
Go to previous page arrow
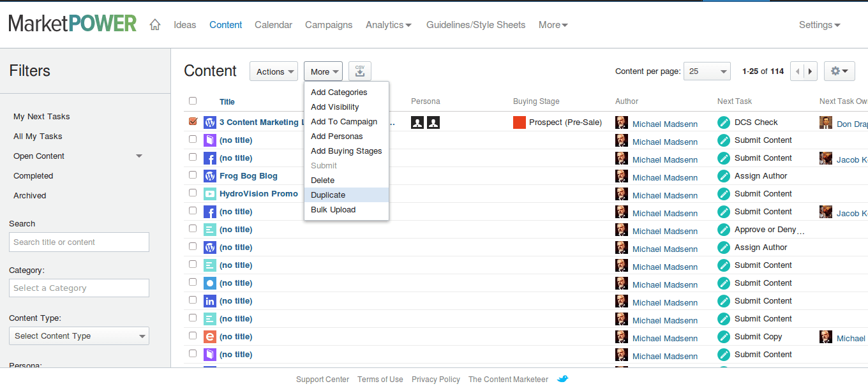(x=797, y=71)
